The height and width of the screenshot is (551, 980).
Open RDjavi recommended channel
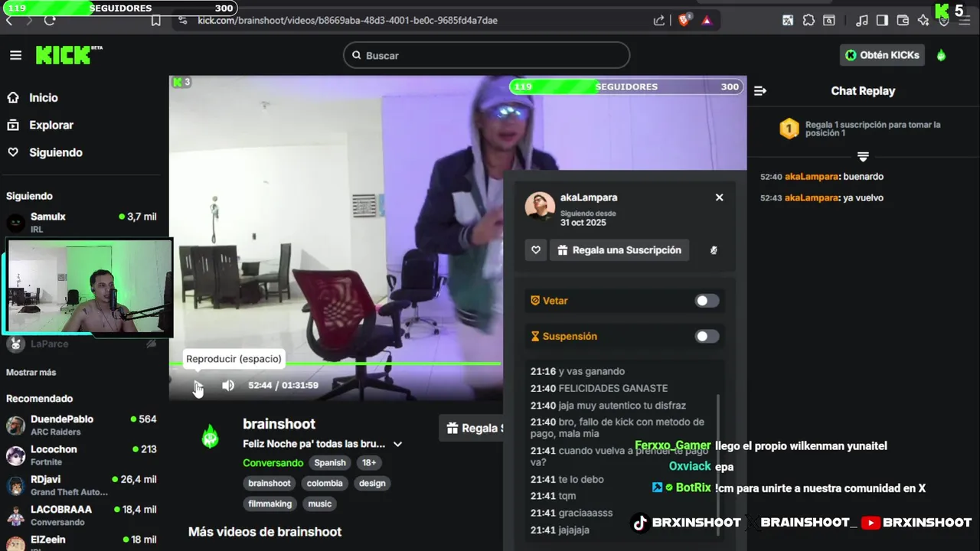click(82, 485)
